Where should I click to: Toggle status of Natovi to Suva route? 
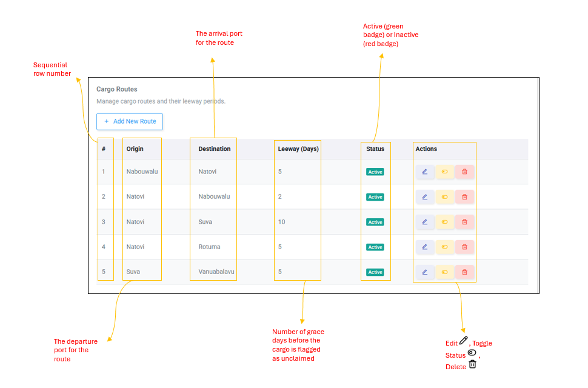445,222
